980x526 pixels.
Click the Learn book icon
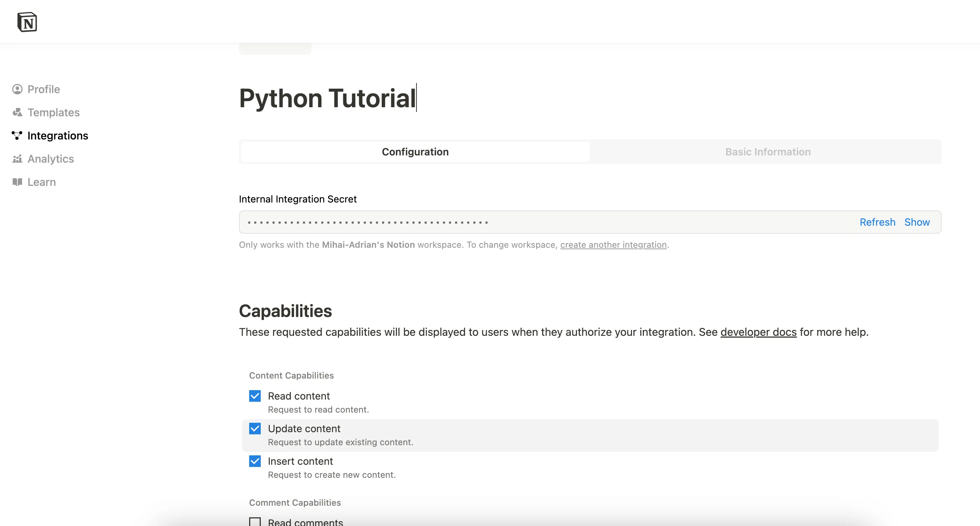tap(17, 182)
